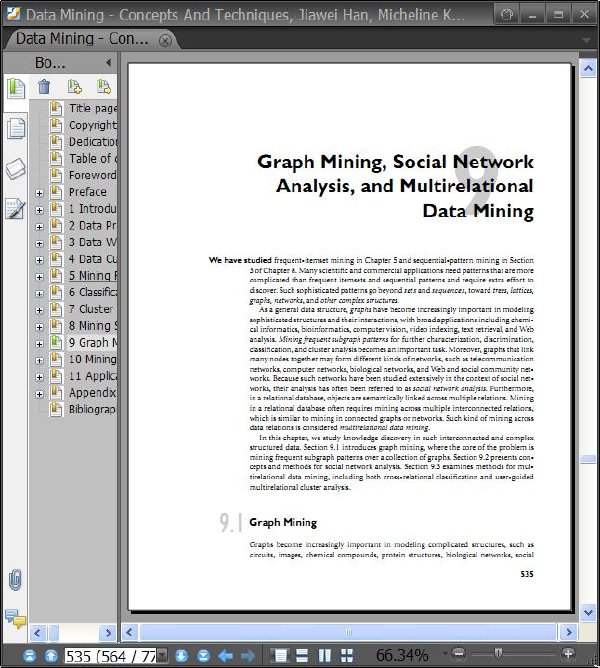Screen dimensions: 600x668
Task: Go to the first page button
Action: pos(29,655)
